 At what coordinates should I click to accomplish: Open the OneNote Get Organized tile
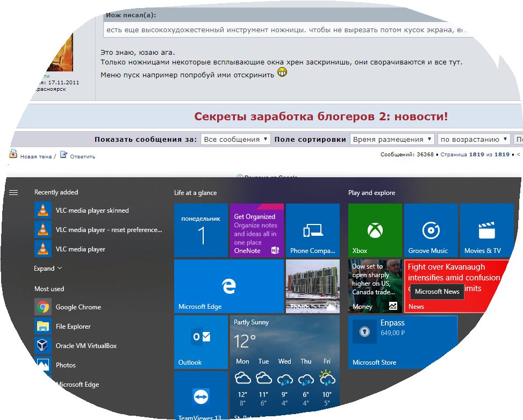point(257,230)
